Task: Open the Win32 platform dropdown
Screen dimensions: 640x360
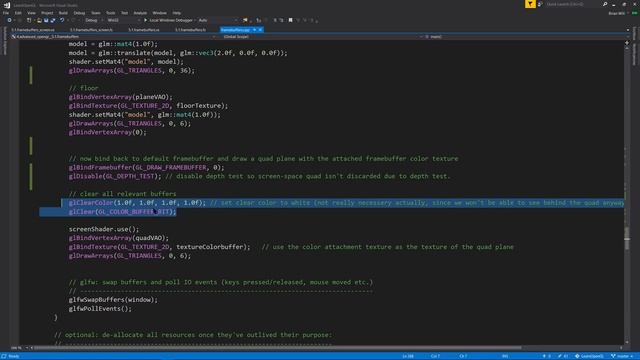Action: pos(123,20)
